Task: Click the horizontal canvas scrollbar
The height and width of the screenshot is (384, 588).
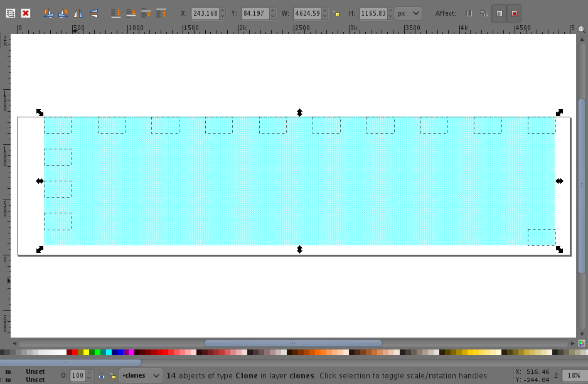Action: (x=292, y=343)
